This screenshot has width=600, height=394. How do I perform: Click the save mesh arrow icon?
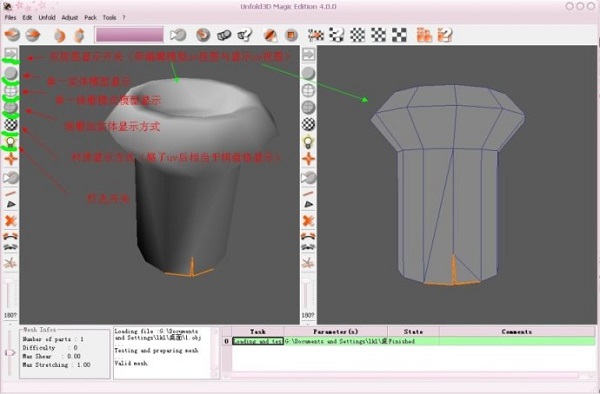pyautogui.click(x=33, y=35)
